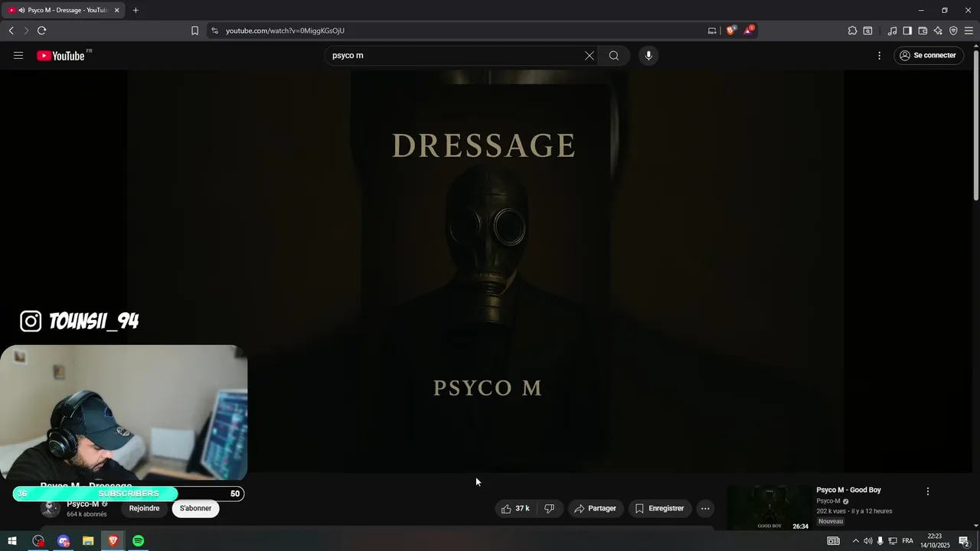Open clock and date 22:23
The image size is (980, 551).
935,541
